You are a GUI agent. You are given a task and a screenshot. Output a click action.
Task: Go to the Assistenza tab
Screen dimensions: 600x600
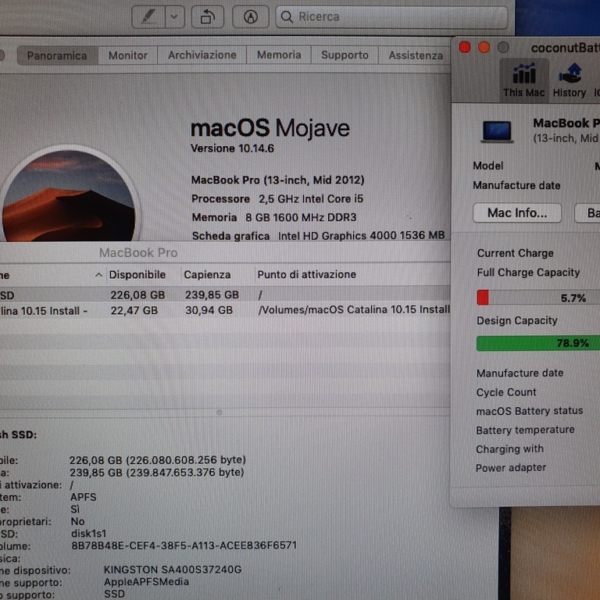pyautogui.click(x=415, y=56)
